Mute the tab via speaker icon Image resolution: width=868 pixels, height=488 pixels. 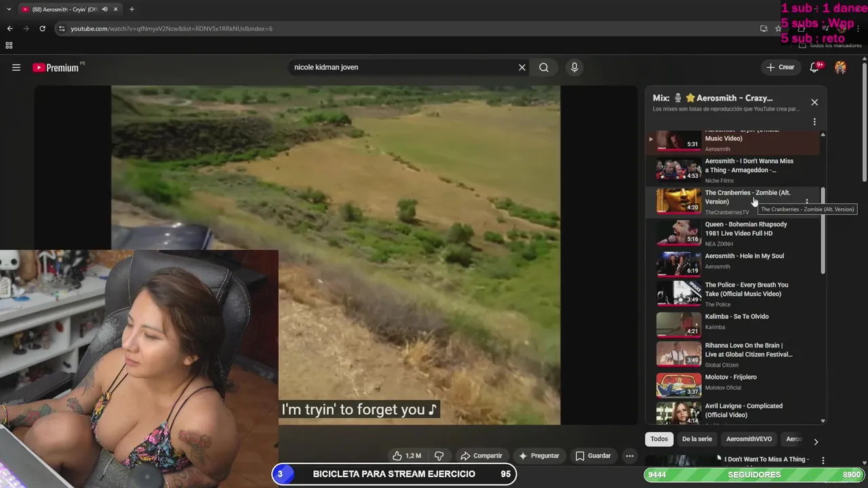[x=104, y=9]
